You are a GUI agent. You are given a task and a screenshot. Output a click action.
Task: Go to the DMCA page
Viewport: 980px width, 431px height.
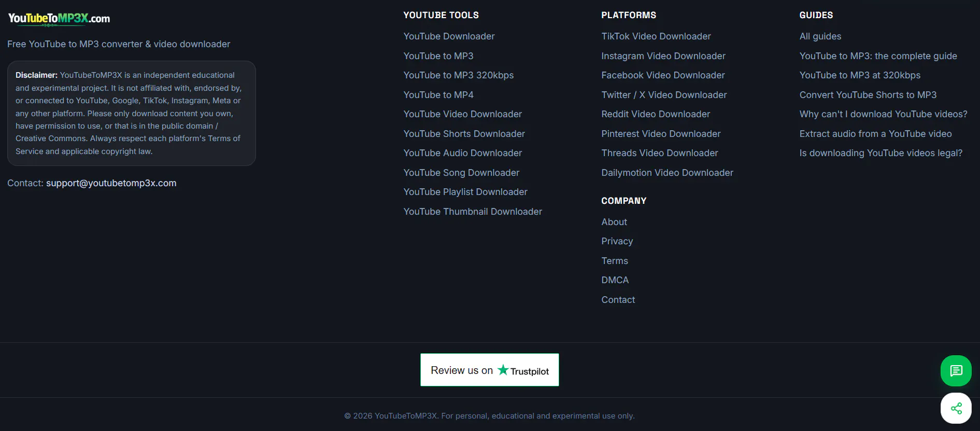pos(615,280)
